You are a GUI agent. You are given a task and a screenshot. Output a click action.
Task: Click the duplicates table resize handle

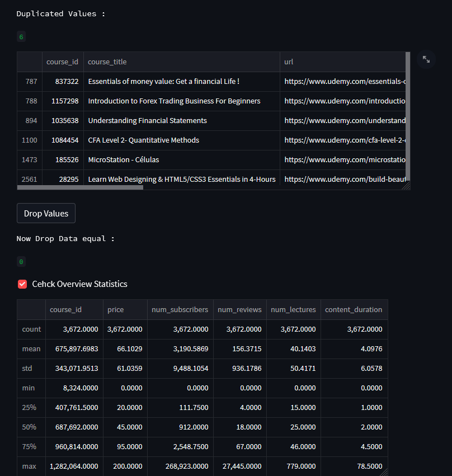click(407, 186)
